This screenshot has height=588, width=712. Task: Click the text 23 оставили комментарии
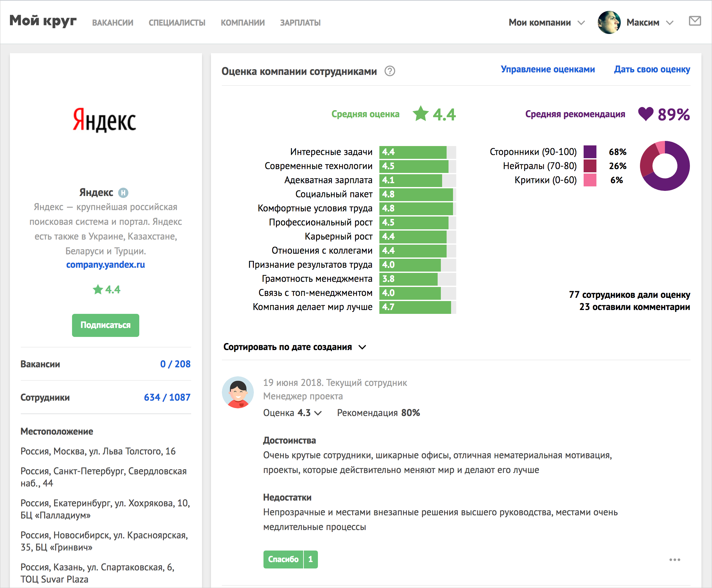point(635,307)
